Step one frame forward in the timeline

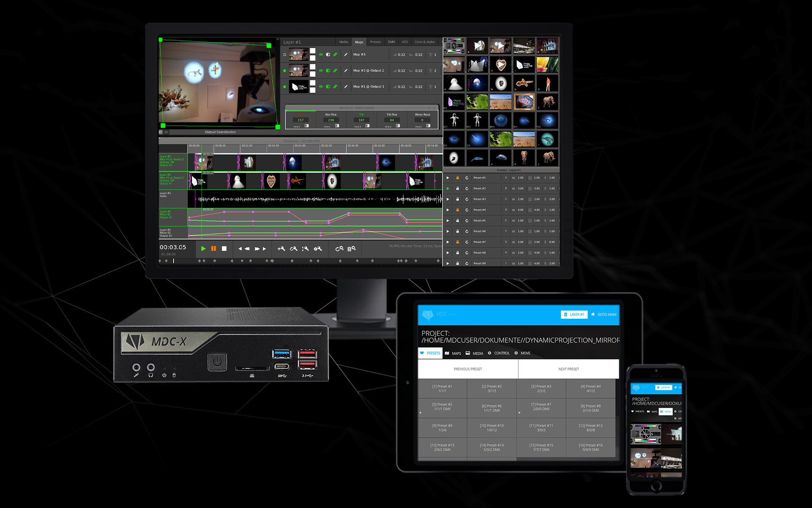[x=264, y=249]
